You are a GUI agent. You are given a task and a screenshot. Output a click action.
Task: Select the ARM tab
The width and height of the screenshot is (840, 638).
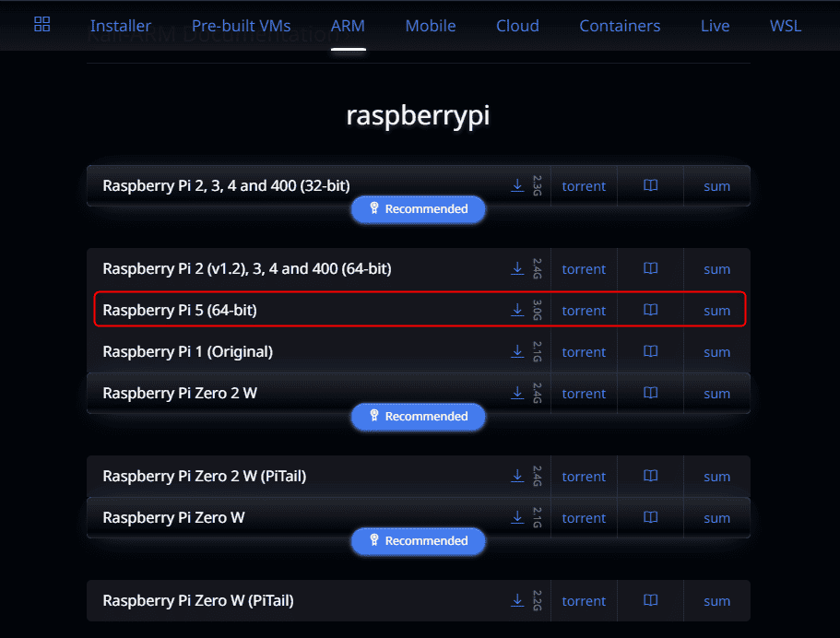point(348,26)
